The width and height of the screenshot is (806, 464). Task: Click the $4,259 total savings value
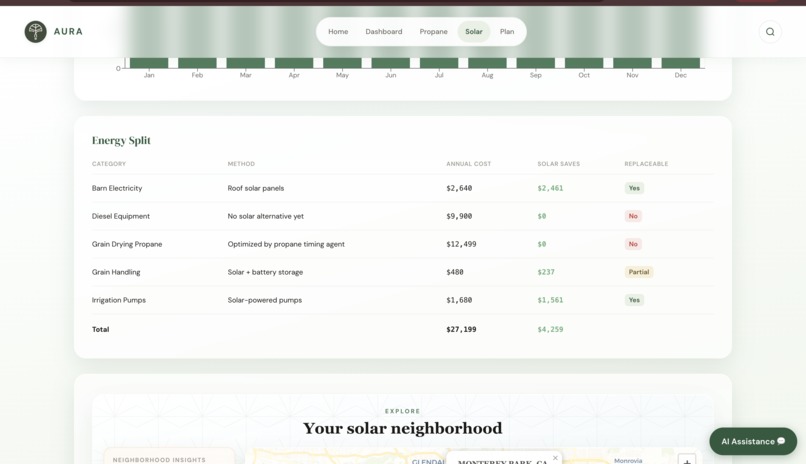pyautogui.click(x=550, y=329)
